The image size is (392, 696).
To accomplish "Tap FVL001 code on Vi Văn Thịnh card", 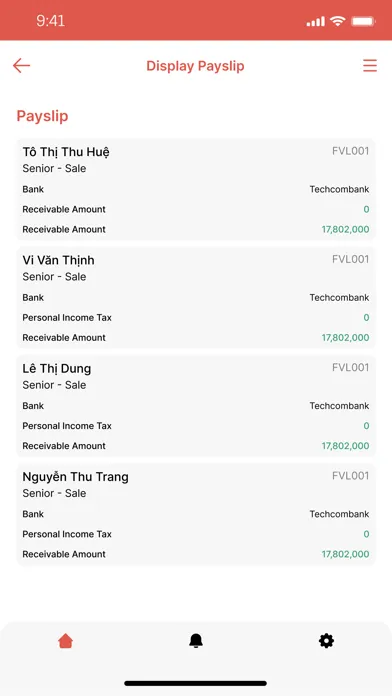I will (350, 259).
